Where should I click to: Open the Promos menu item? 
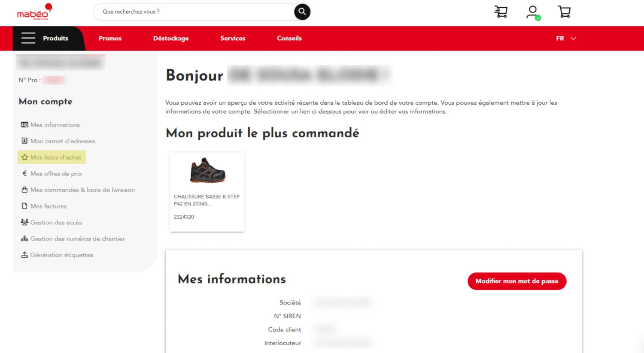[x=110, y=38]
